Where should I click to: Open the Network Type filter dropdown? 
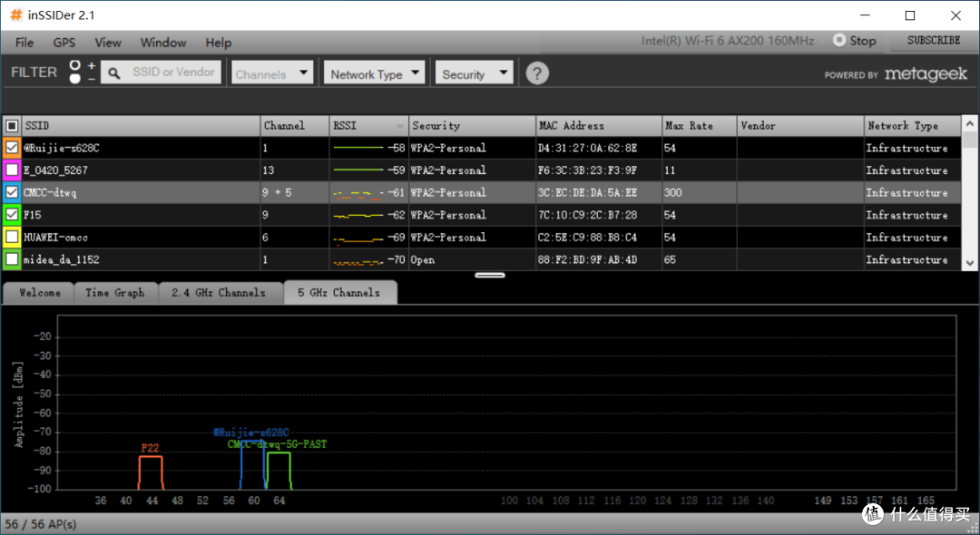click(374, 73)
